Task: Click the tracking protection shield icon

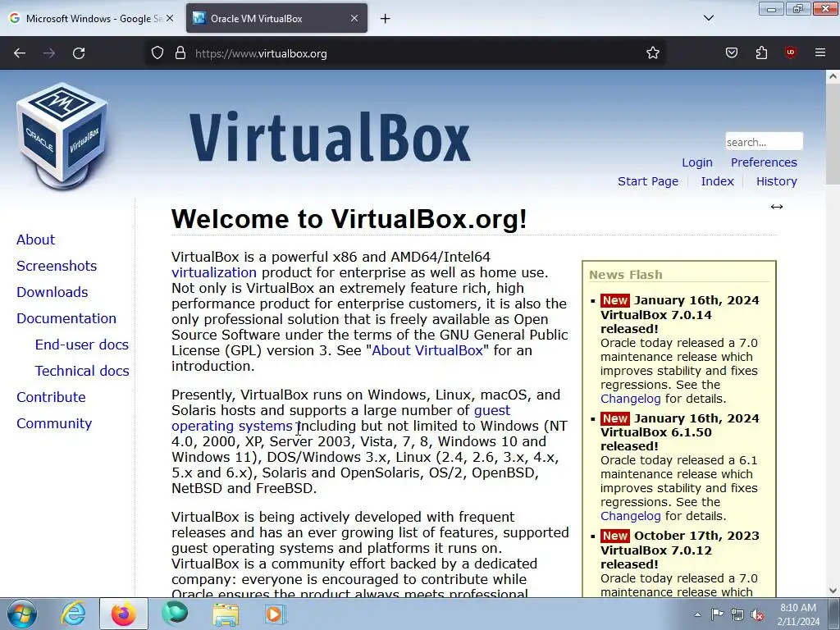Action: point(157,53)
